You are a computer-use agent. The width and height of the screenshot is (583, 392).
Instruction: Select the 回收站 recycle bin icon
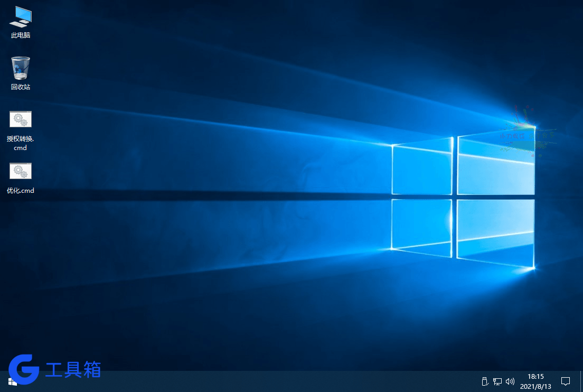(x=21, y=73)
